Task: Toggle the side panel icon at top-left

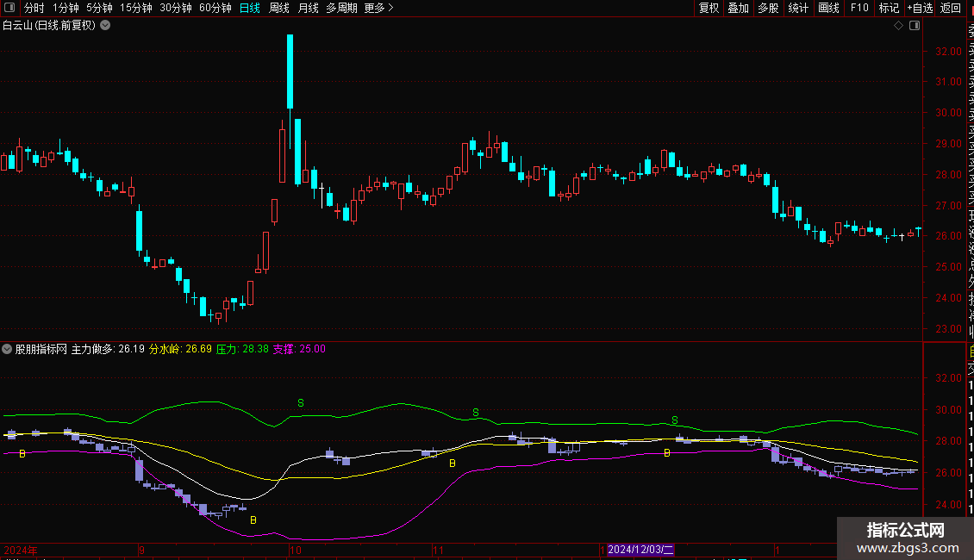Action: point(9,8)
